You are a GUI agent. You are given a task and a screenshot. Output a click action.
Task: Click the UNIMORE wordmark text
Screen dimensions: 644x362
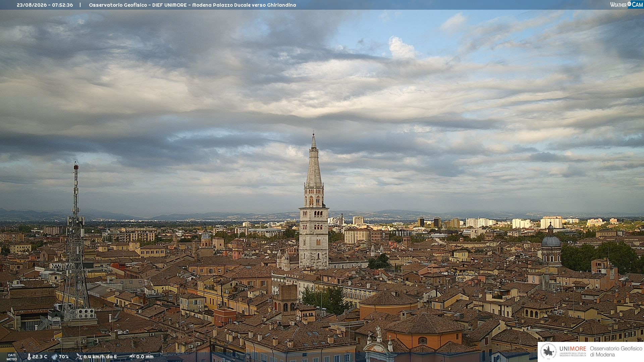(x=573, y=349)
